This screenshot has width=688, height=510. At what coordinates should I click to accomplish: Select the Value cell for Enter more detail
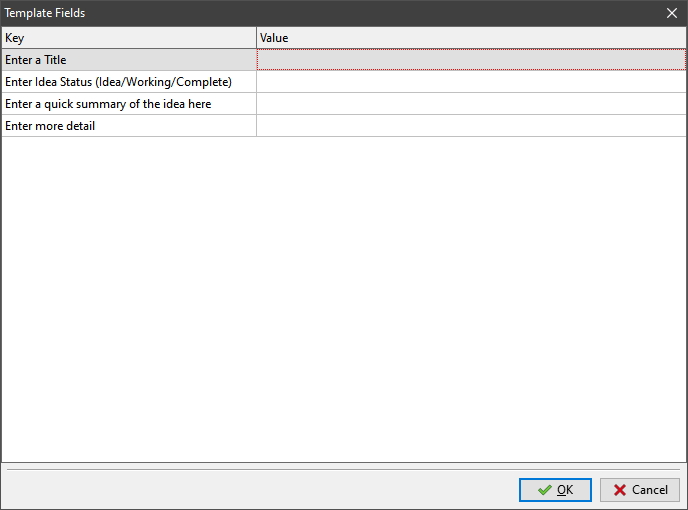pos(471,126)
